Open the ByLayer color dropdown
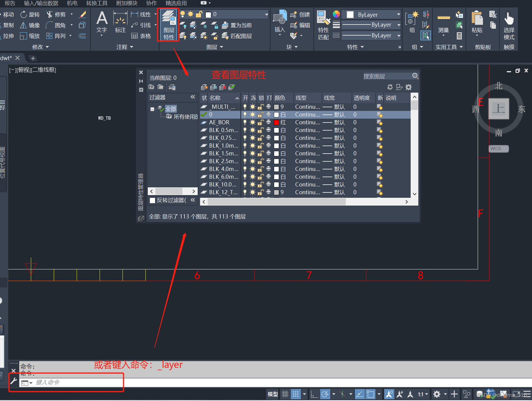The image size is (532, 401). coord(399,15)
